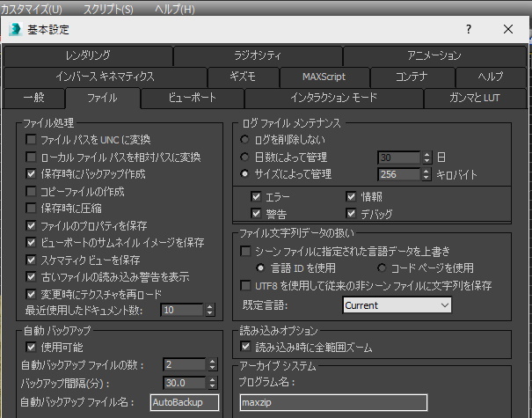This screenshot has height=418, width=532.
Task: Select コード ページを使用 radio button
Action: [x=382, y=268]
